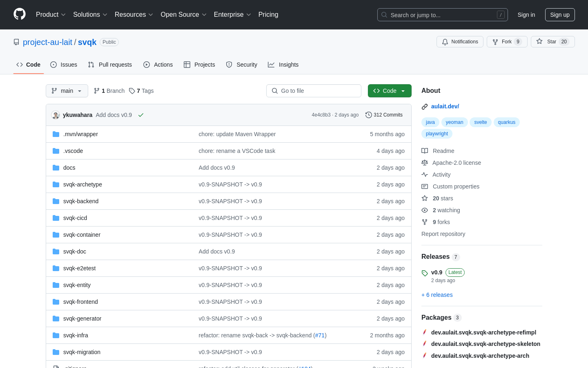Switch to the Insights tab
Image resolution: width=588 pixels, height=368 pixels.
pyautogui.click(x=283, y=65)
